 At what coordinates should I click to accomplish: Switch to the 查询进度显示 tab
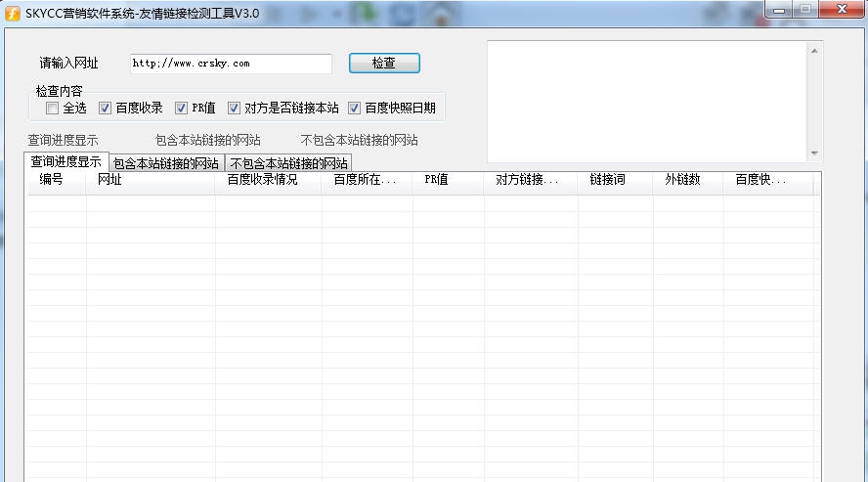65,162
